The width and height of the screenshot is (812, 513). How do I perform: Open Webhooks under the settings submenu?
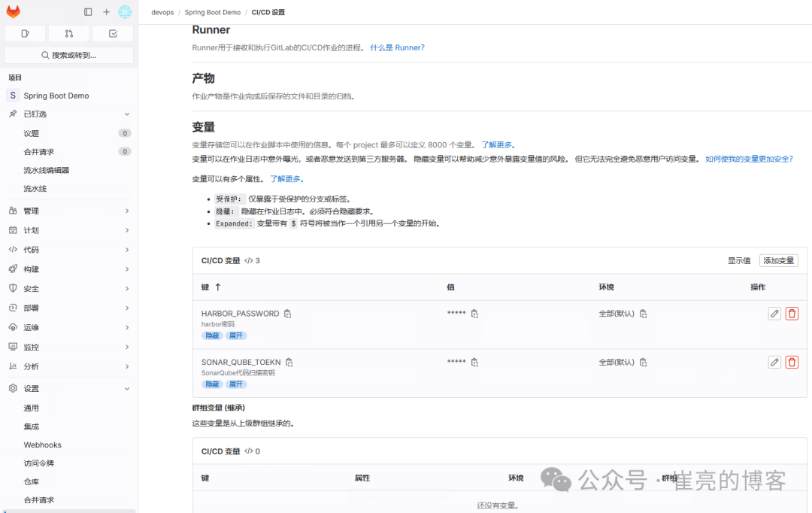coord(41,445)
